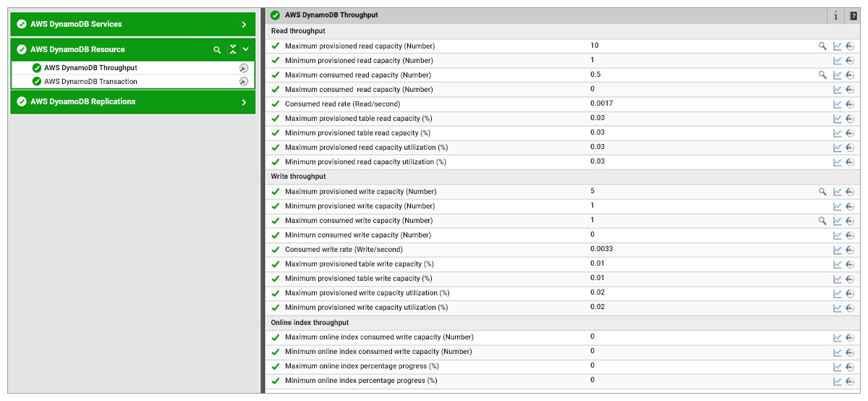The height and width of the screenshot is (401, 868).
Task: Open the AWS DynamoDB Services layer
Action: 76,24
